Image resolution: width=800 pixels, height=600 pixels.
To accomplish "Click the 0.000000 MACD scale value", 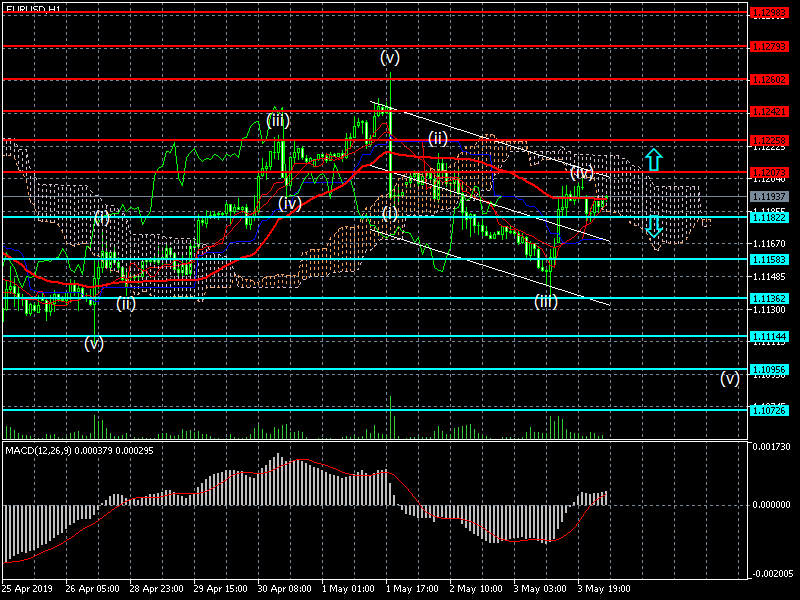I will click(771, 505).
